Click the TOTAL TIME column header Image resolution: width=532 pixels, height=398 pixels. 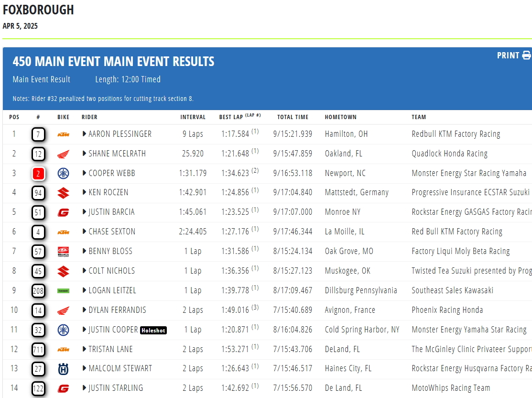[x=293, y=117]
